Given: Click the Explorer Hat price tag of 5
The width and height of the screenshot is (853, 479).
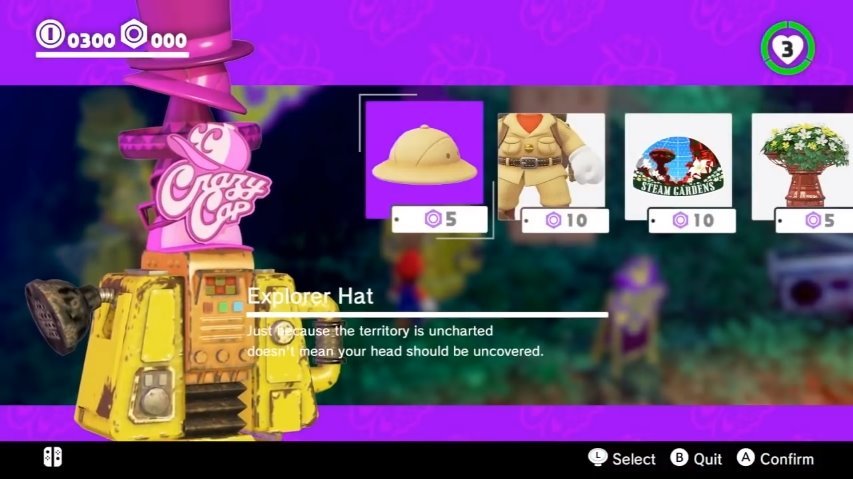Looking at the screenshot, I should 440,219.
